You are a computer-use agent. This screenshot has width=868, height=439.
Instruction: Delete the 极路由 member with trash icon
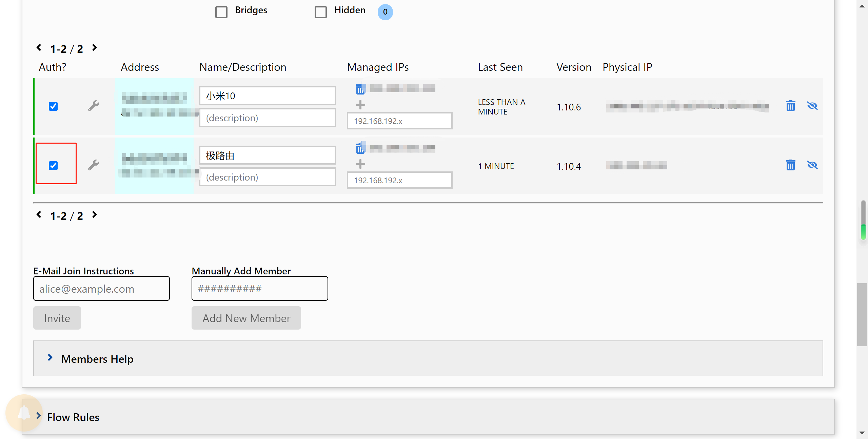pyautogui.click(x=790, y=165)
